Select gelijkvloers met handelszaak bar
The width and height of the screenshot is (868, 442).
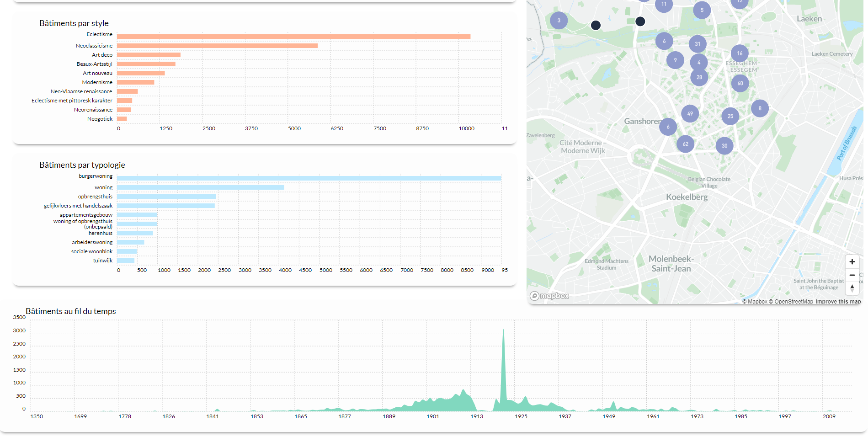point(166,206)
